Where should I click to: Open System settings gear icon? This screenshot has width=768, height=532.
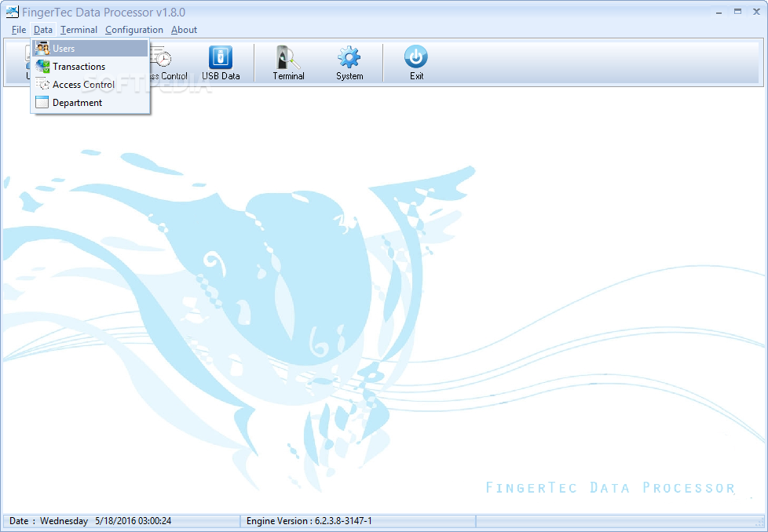pos(349,63)
